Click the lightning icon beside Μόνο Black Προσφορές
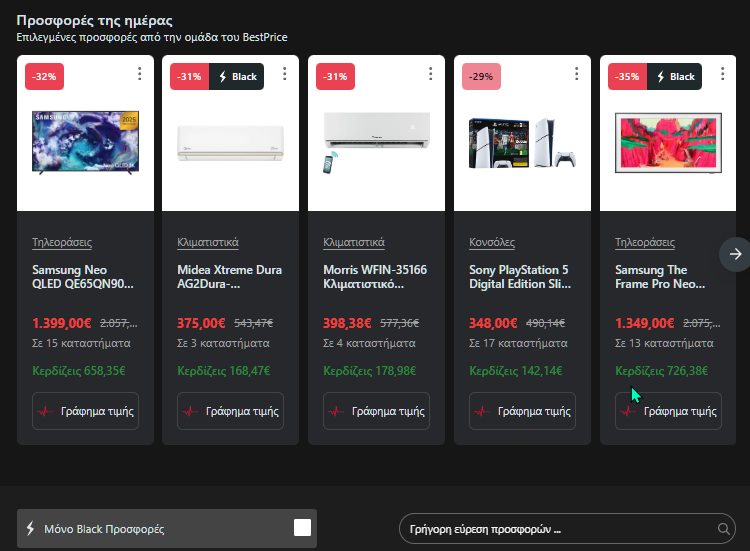The height and width of the screenshot is (551, 750). pos(30,529)
